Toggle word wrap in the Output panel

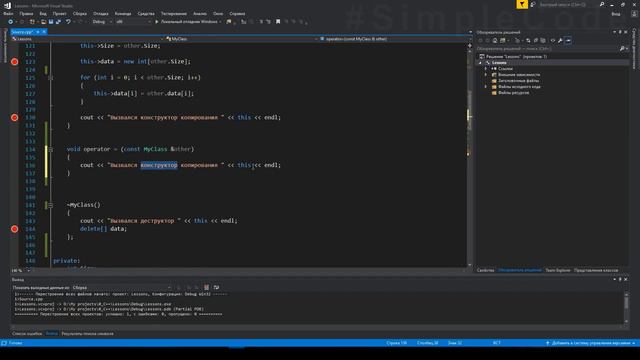pyautogui.click(x=216, y=288)
